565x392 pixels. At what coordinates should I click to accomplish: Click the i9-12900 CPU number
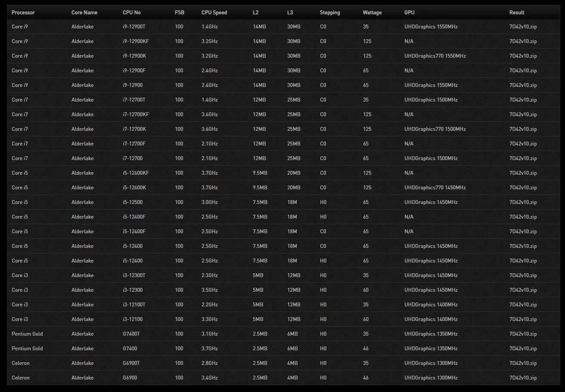pyautogui.click(x=133, y=85)
